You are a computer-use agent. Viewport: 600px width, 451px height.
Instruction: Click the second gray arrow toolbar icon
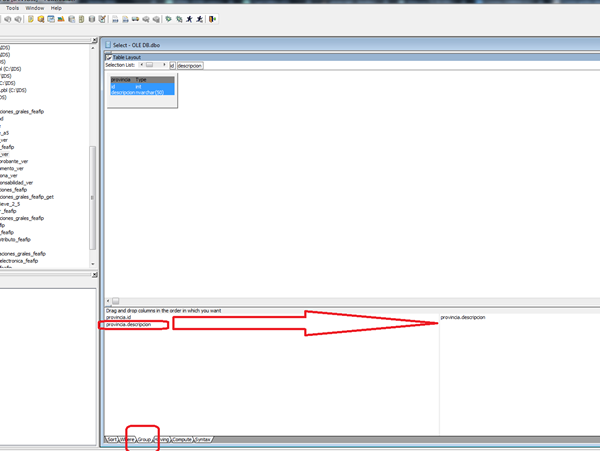[x=18, y=19]
